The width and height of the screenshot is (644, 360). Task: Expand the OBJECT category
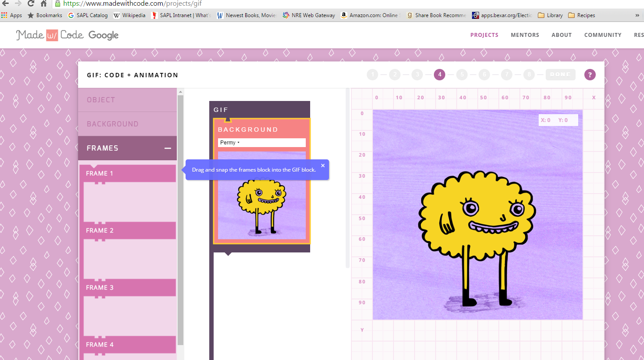click(127, 100)
